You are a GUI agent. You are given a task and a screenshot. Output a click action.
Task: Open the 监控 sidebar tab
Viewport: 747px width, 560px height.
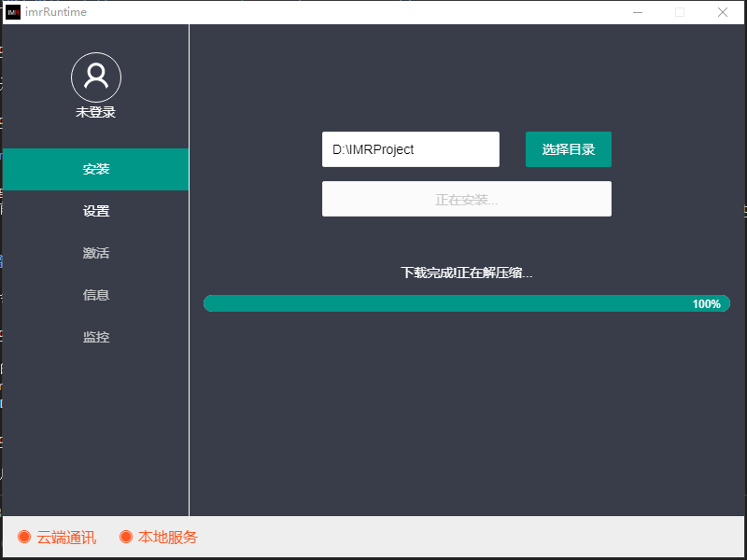96,338
